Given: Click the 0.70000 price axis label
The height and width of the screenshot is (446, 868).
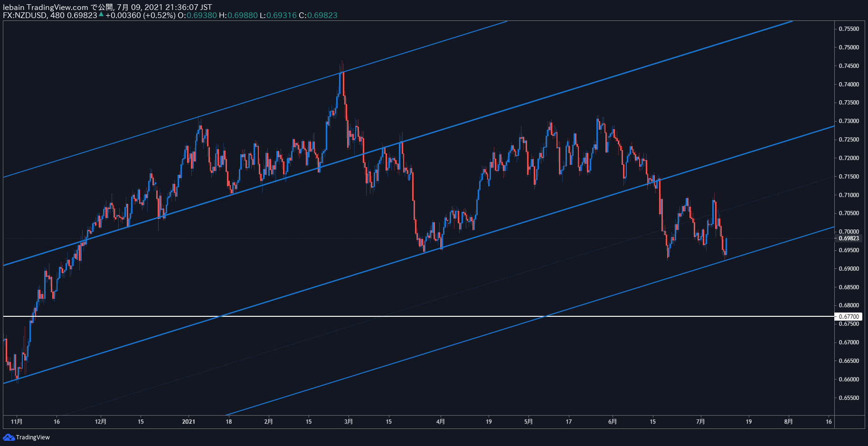Looking at the screenshot, I should click(849, 232).
